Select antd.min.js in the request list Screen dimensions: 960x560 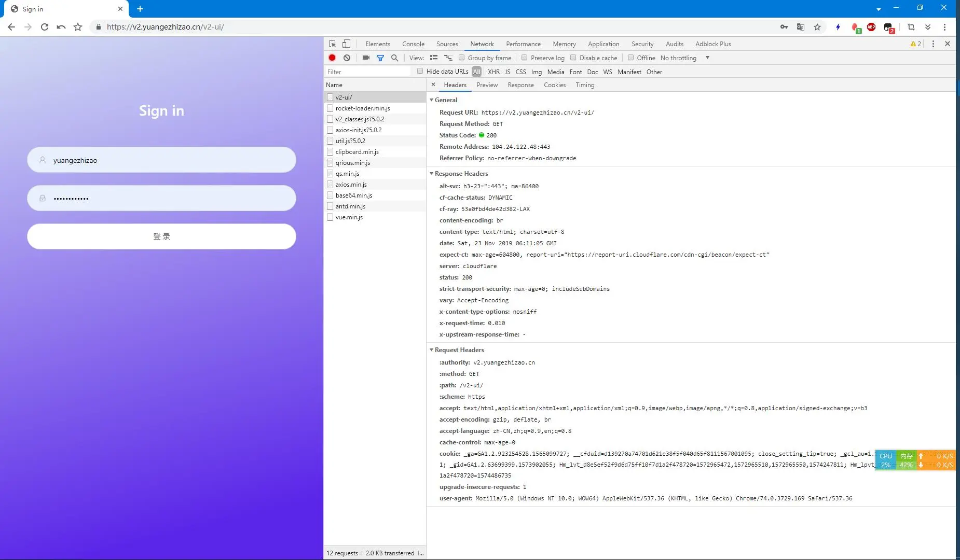click(350, 206)
